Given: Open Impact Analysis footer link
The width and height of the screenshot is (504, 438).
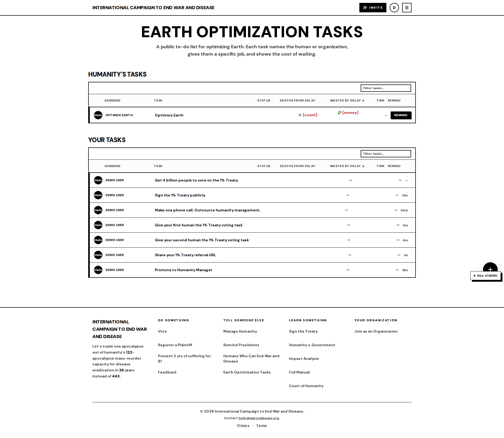Looking at the screenshot, I should tap(304, 359).
